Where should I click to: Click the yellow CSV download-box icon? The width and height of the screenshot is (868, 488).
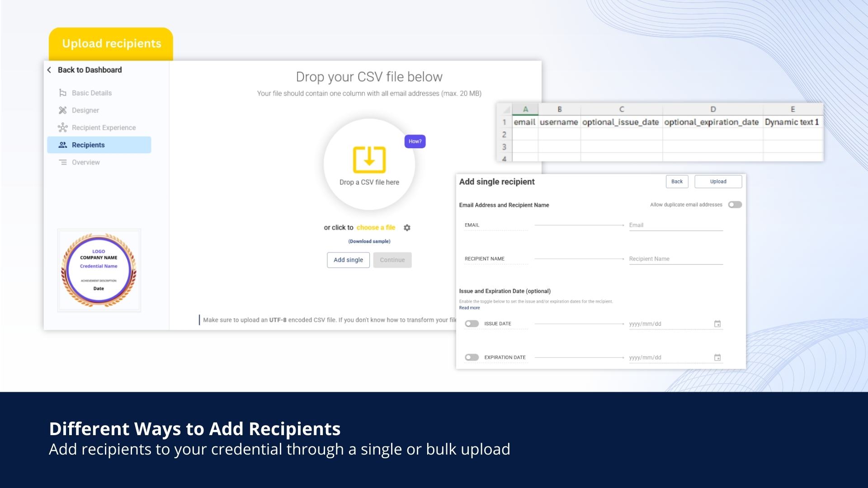coord(369,160)
